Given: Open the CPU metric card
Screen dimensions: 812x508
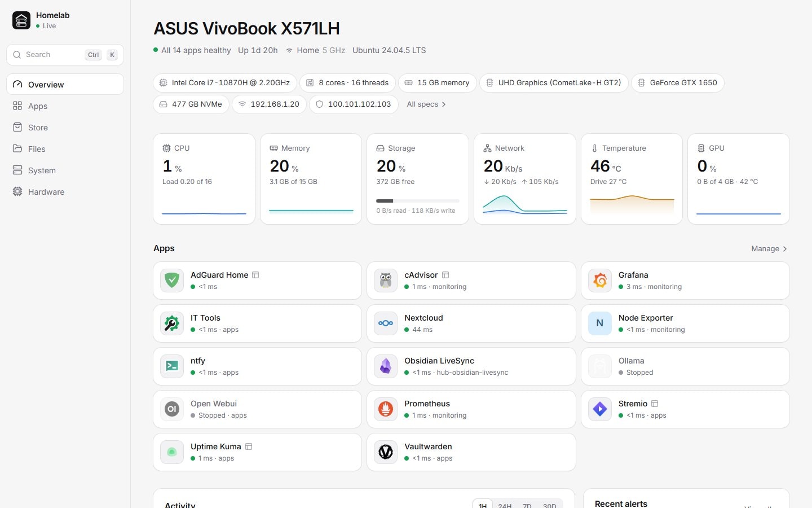Looking at the screenshot, I should pos(204,179).
